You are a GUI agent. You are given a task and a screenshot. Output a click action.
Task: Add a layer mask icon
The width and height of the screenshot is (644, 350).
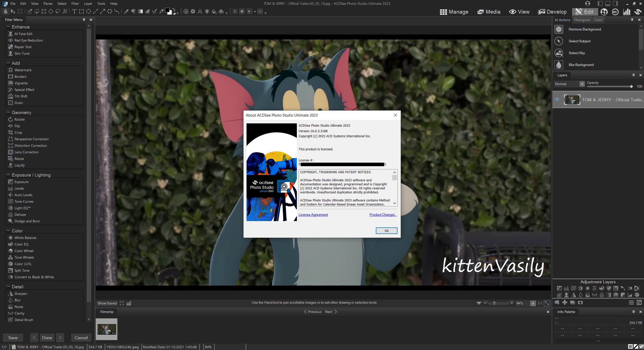point(580,302)
